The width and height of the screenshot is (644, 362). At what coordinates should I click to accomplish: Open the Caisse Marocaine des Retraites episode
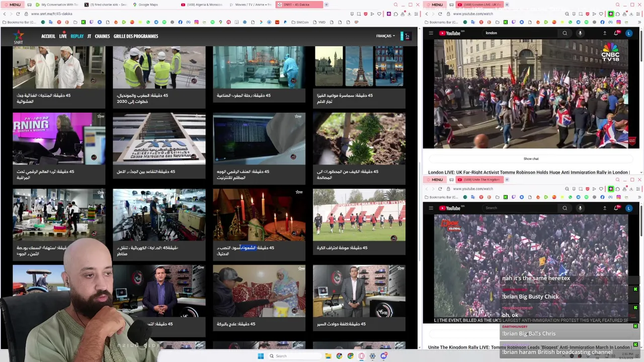(x=159, y=139)
